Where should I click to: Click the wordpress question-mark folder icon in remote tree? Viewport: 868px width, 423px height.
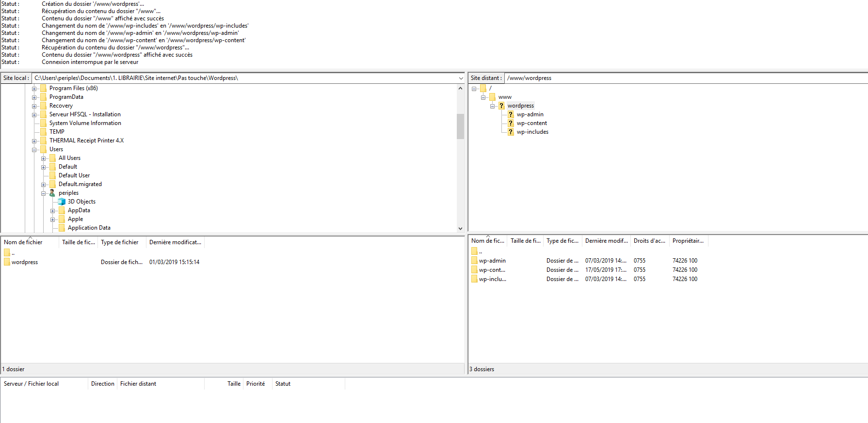point(501,106)
